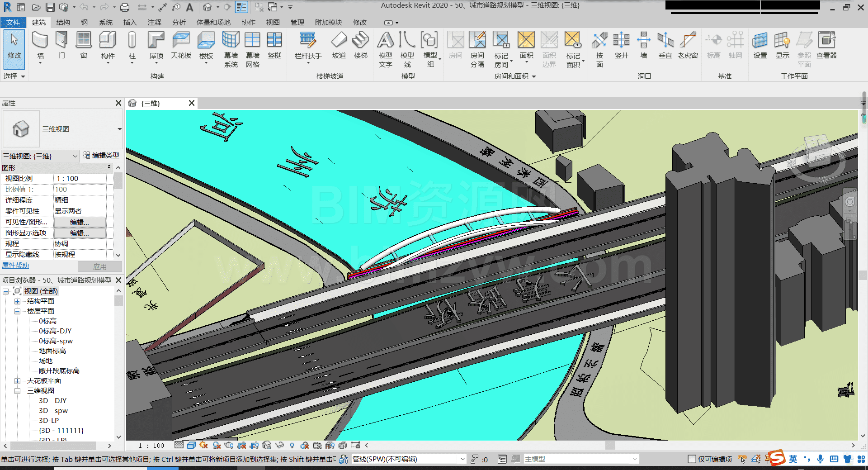Switch to the 管理 ribbon tab

click(x=297, y=22)
